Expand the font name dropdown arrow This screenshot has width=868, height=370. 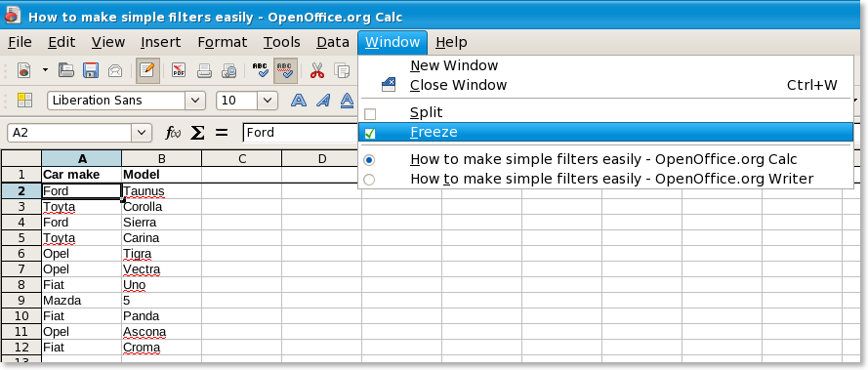pyautogui.click(x=195, y=101)
